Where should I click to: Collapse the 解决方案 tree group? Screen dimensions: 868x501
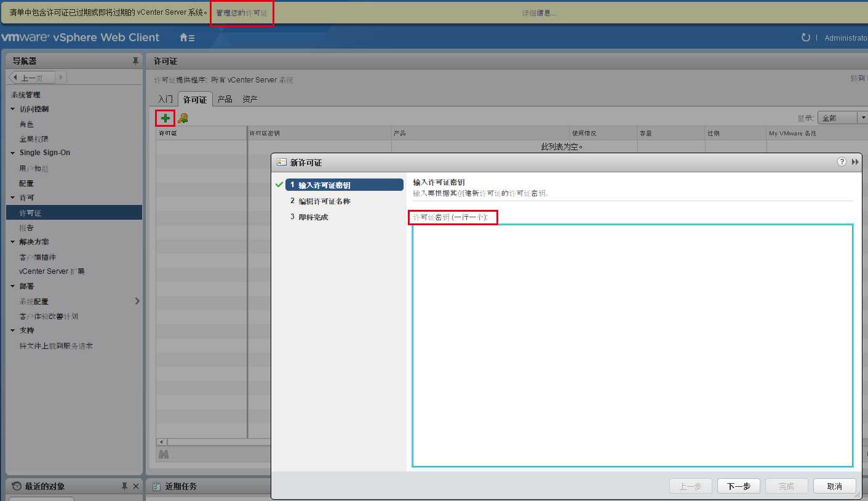(x=14, y=242)
